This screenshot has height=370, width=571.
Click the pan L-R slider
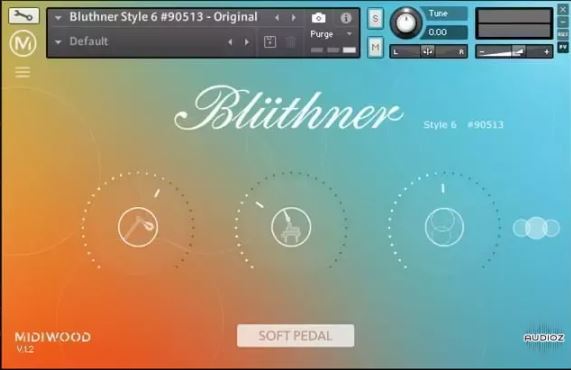click(x=429, y=52)
